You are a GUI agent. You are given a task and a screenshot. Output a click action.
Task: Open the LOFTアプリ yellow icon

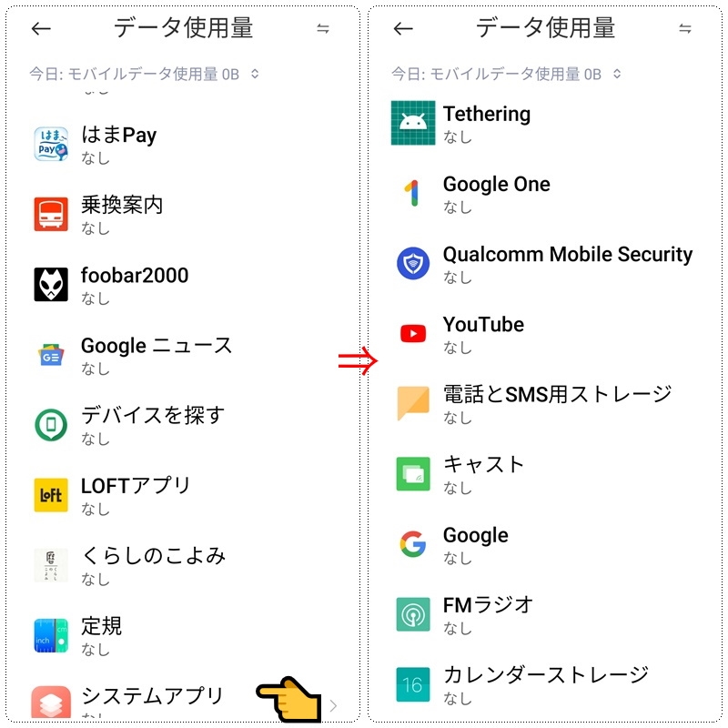[51, 495]
